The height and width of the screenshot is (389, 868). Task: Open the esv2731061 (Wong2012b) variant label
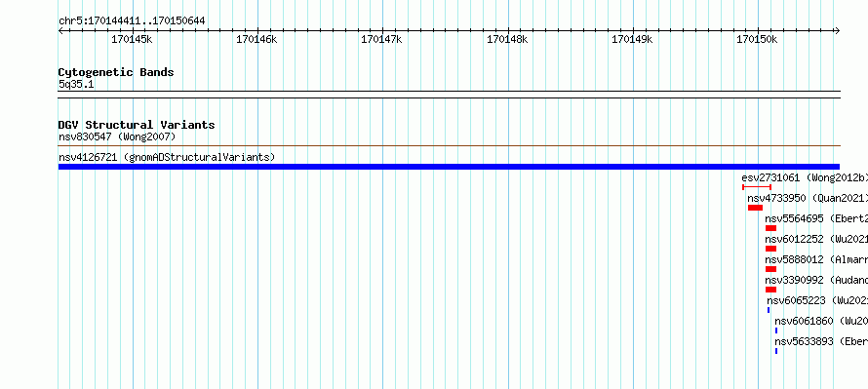pyautogui.click(x=805, y=177)
